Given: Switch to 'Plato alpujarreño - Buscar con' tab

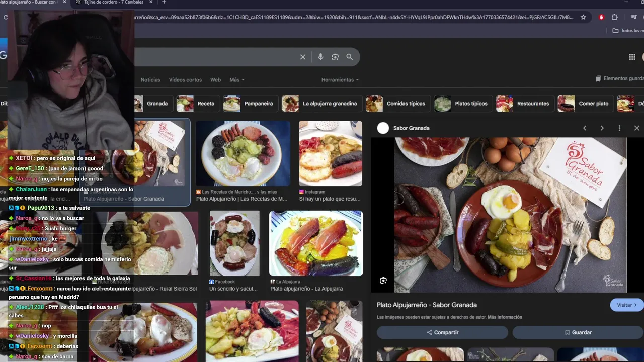Looking at the screenshot, I should coord(30,3).
